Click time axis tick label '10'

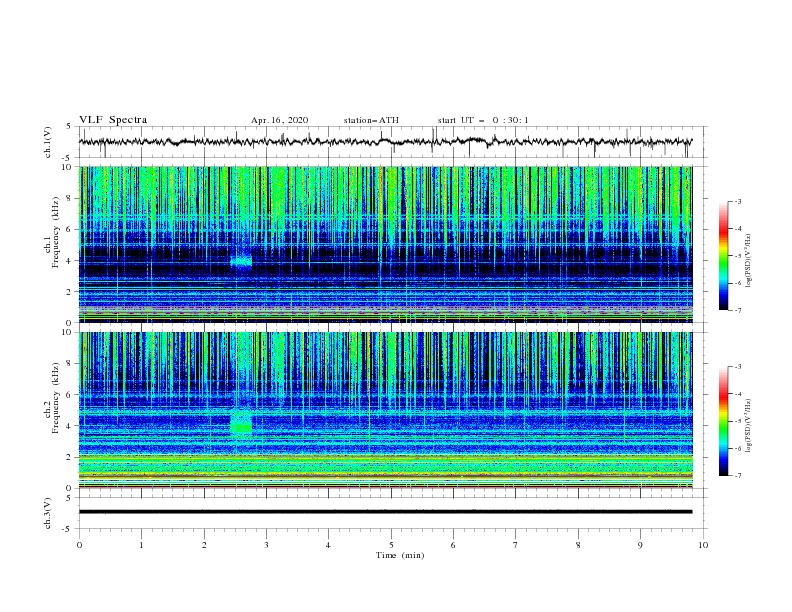[x=703, y=545]
